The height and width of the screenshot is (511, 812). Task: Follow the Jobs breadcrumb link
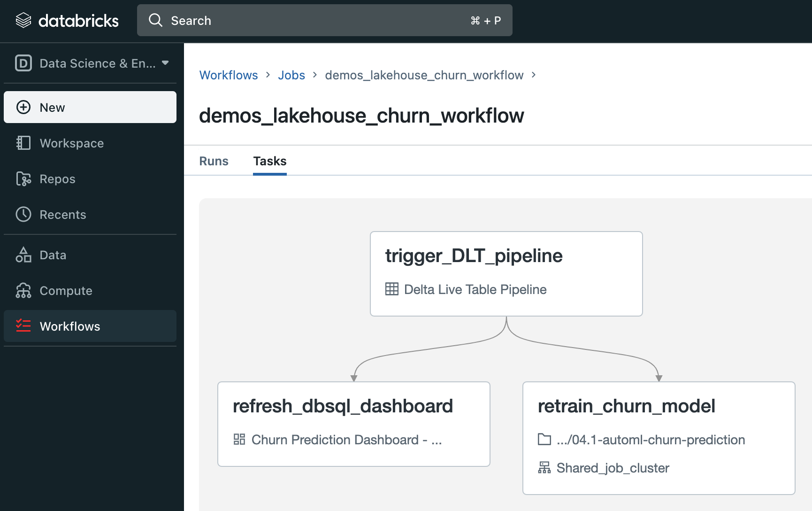(x=291, y=75)
